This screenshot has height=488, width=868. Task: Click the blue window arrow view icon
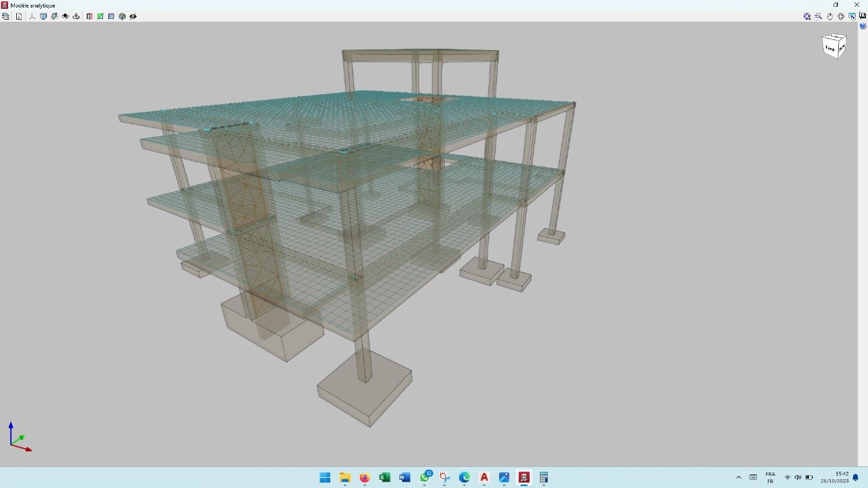click(x=852, y=16)
